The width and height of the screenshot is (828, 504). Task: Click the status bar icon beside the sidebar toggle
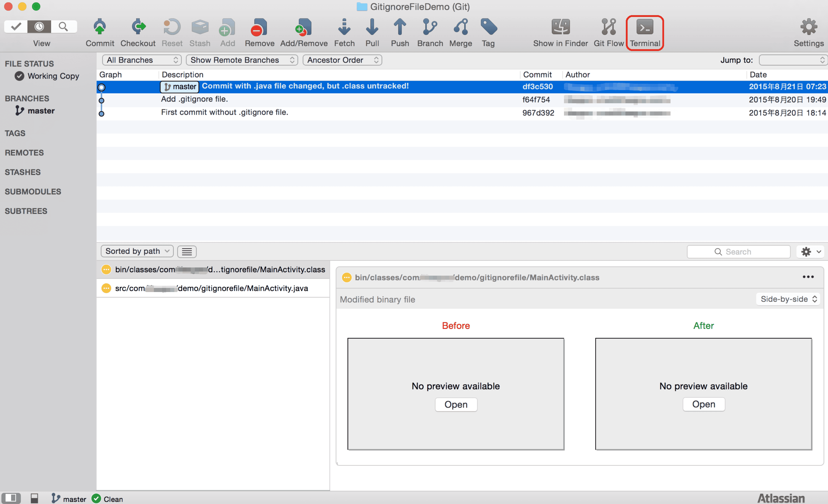[34, 498]
